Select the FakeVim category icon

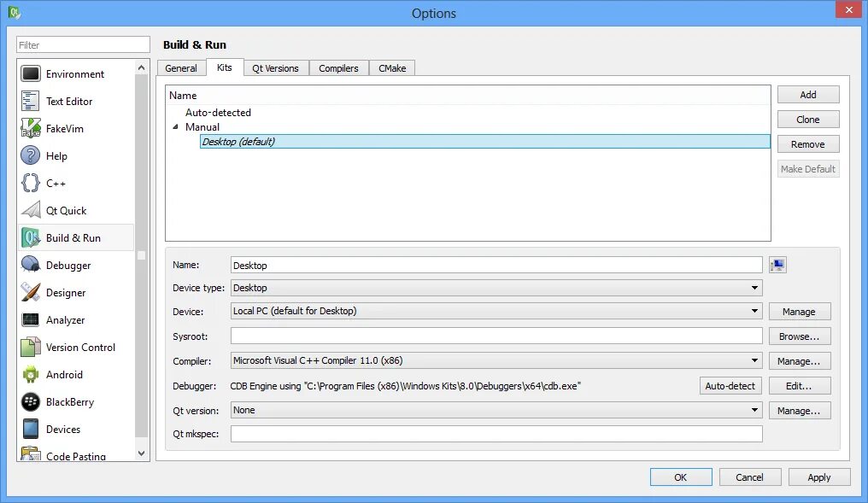tap(31, 128)
